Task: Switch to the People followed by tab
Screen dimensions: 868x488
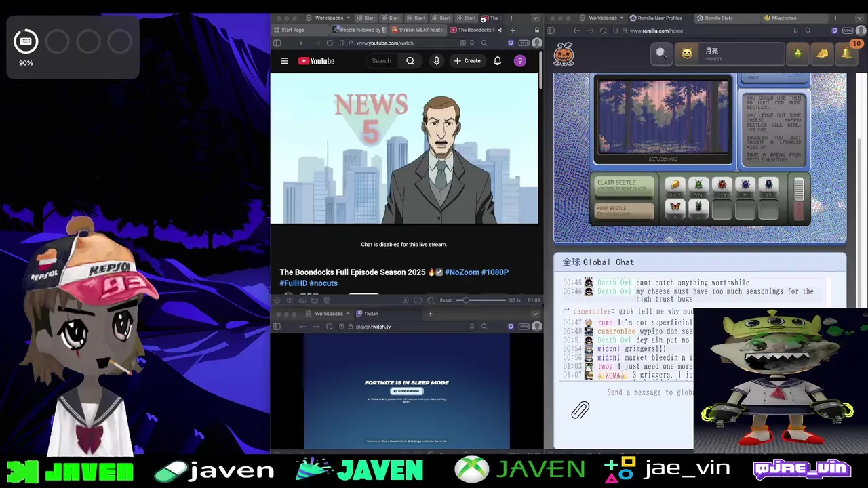Action: (x=359, y=30)
